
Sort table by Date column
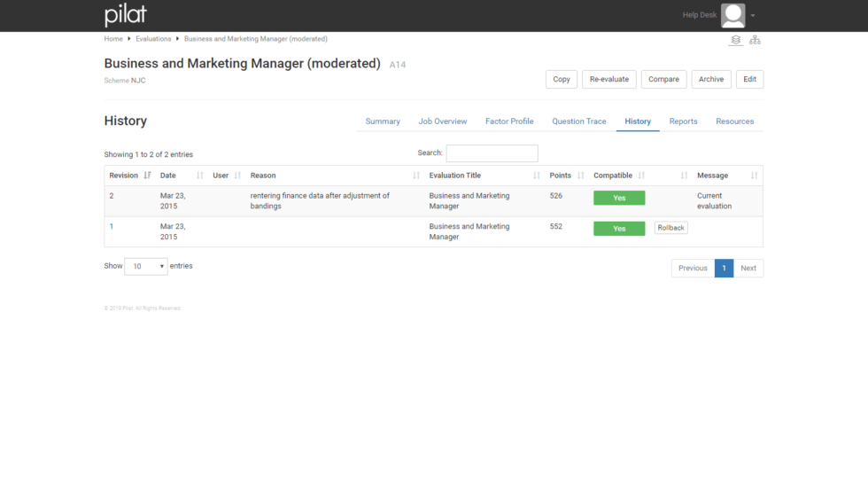(x=167, y=176)
